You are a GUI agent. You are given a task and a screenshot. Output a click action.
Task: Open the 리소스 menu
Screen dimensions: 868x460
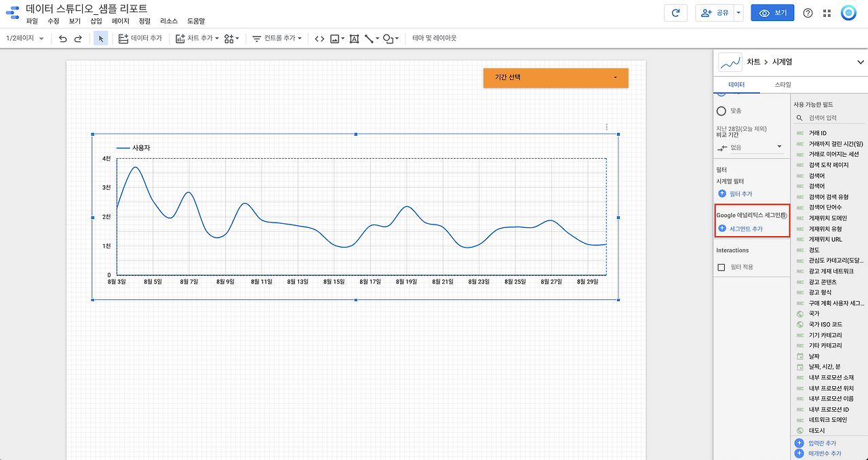coord(169,21)
